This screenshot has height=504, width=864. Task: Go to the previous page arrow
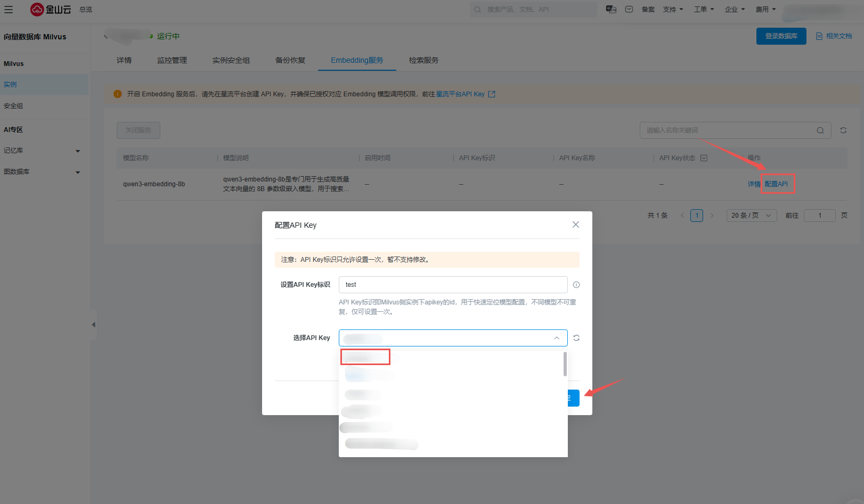click(x=682, y=216)
